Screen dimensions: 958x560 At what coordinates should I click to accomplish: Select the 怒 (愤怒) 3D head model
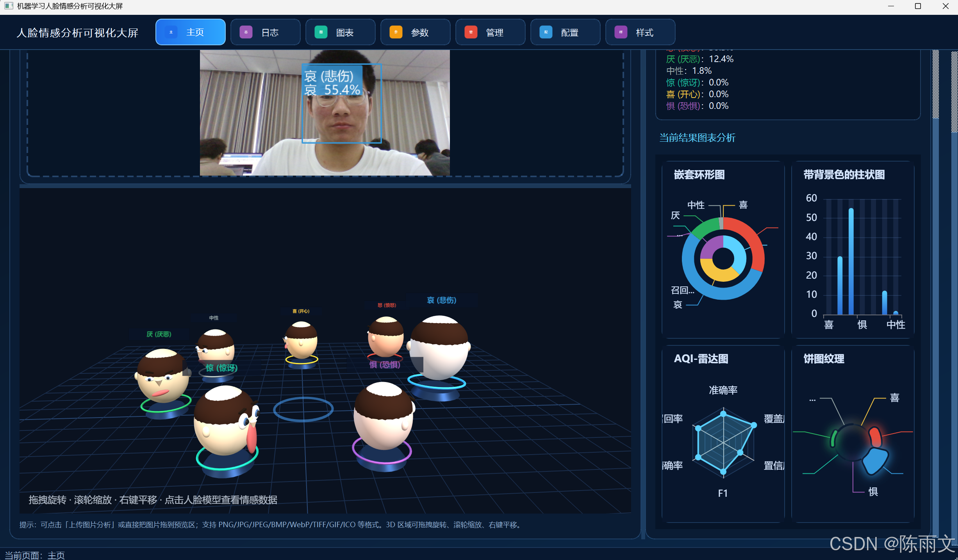[x=385, y=336]
